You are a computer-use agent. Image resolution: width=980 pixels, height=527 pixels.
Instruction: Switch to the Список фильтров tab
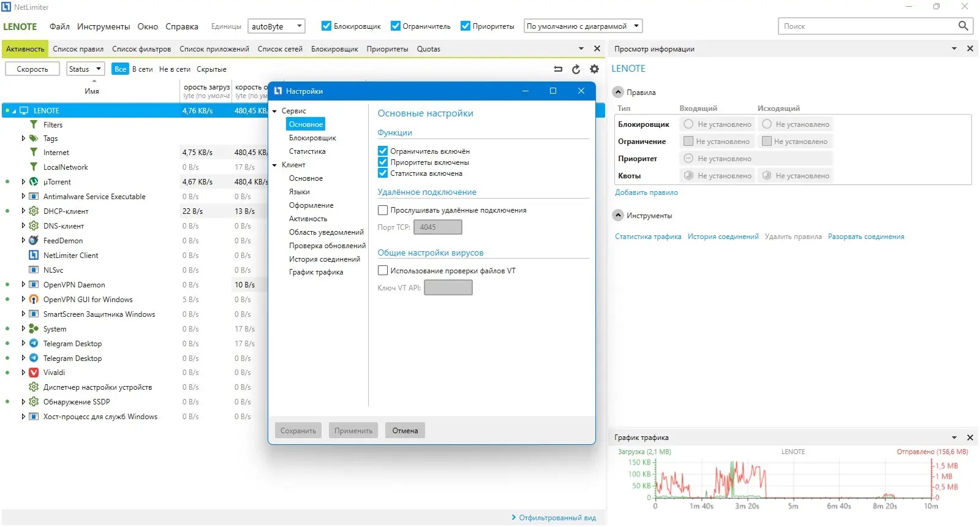[141, 49]
